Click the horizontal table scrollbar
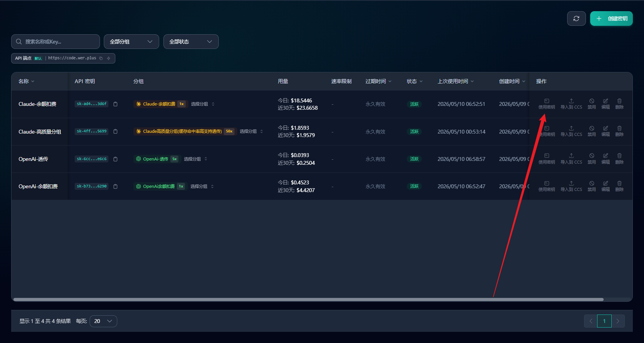The height and width of the screenshot is (343, 644). [x=308, y=299]
